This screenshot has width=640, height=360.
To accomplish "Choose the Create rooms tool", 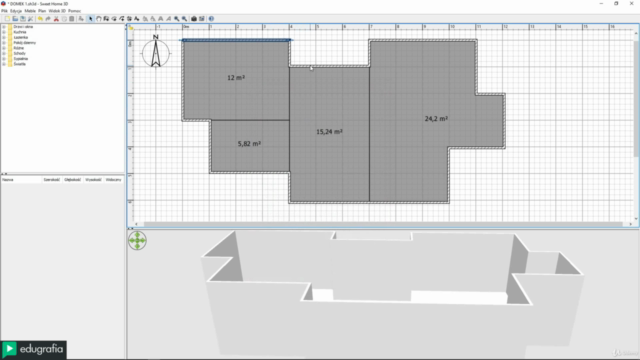I will tap(114, 19).
